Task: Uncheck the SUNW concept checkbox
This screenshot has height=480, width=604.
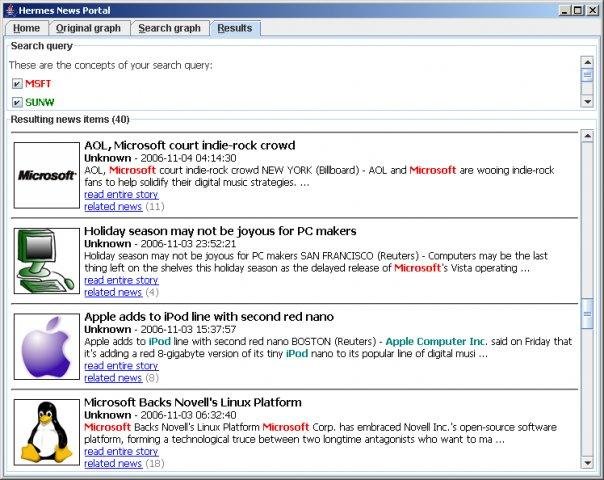Action: point(17,102)
